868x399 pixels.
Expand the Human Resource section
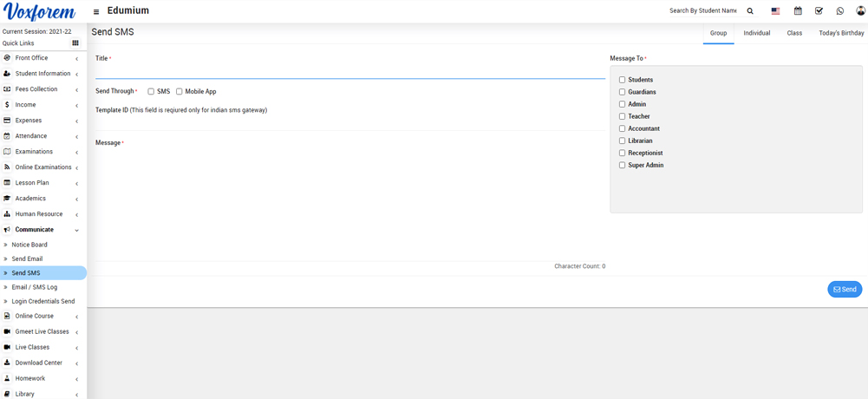tap(39, 214)
